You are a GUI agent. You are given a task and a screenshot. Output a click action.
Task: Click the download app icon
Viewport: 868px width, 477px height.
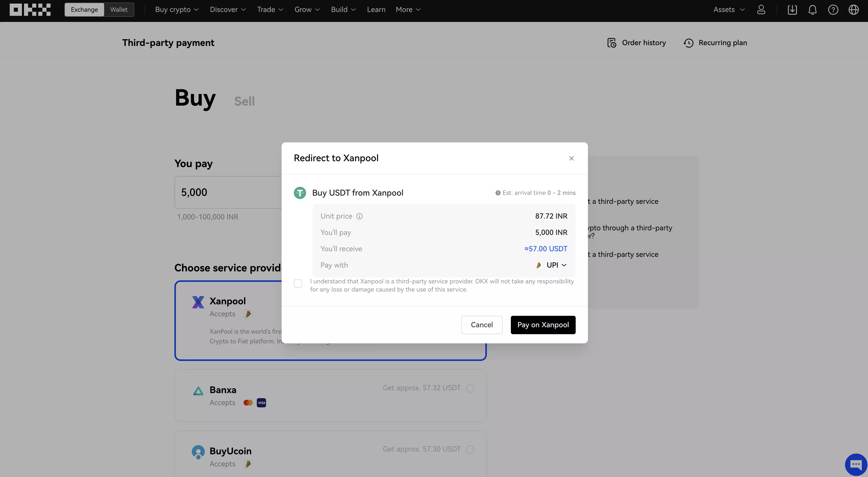coord(792,10)
